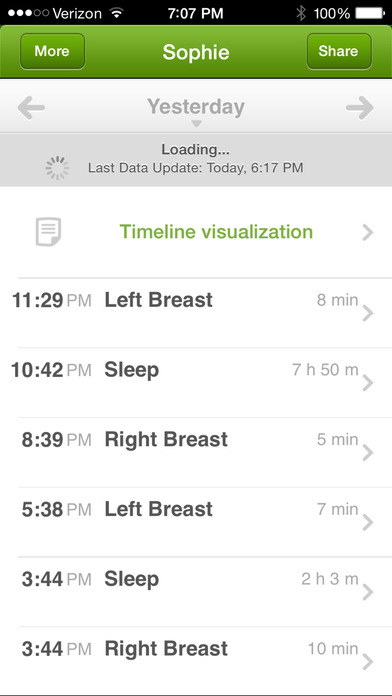Tap the battery indicator icon
The height and width of the screenshot is (696, 392).
click(370, 13)
